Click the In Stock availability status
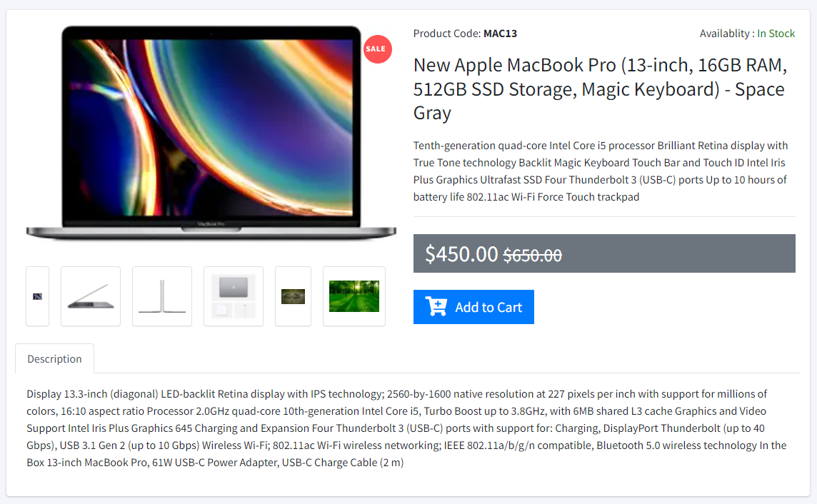 pyautogui.click(x=776, y=34)
